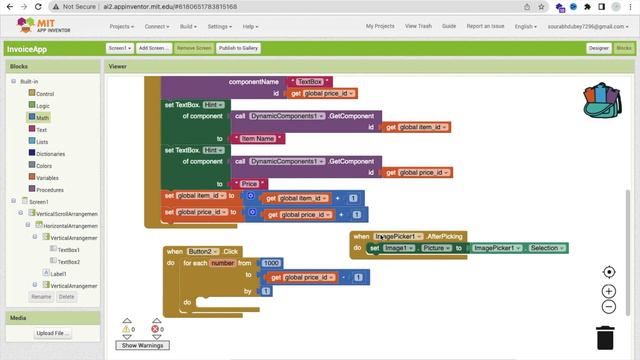Open browser extensions puzzle icon
The height and width of the screenshot is (360, 640).
pyautogui.click(x=587, y=7)
